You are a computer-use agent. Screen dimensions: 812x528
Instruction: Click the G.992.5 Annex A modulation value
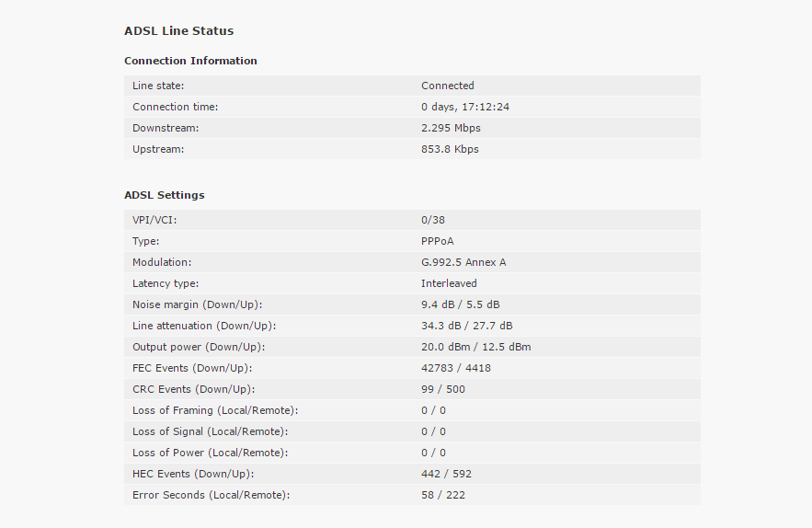point(463,262)
